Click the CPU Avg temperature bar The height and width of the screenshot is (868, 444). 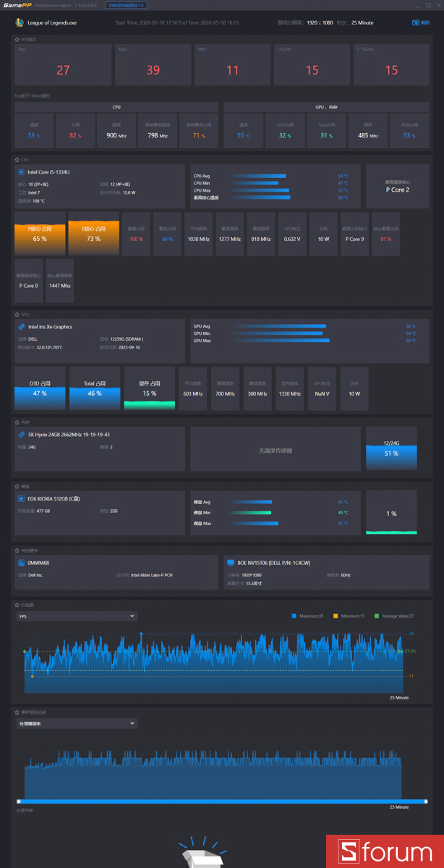[258, 176]
